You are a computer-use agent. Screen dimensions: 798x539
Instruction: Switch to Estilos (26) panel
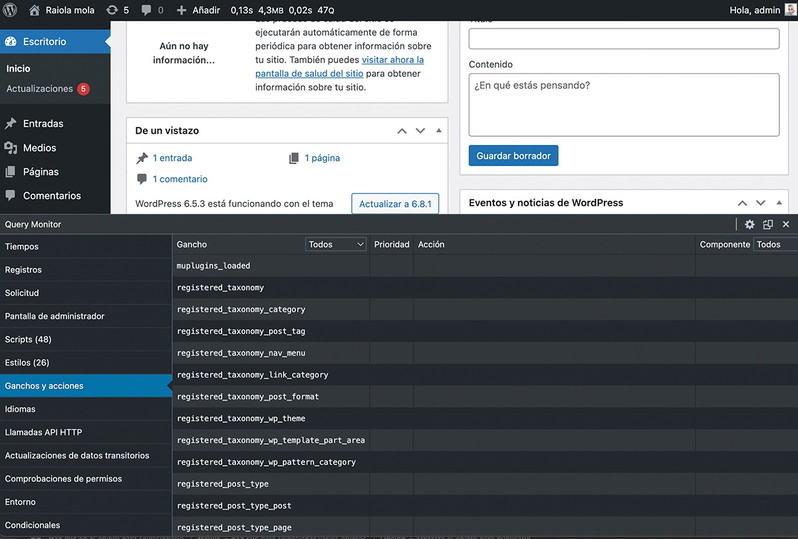point(86,363)
